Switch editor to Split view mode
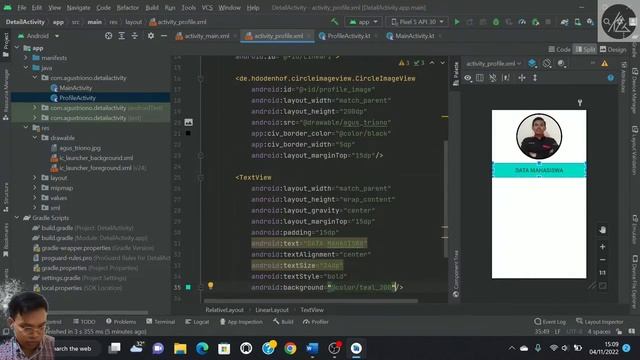This screenshot has height=360, width=640. (585, 49)
